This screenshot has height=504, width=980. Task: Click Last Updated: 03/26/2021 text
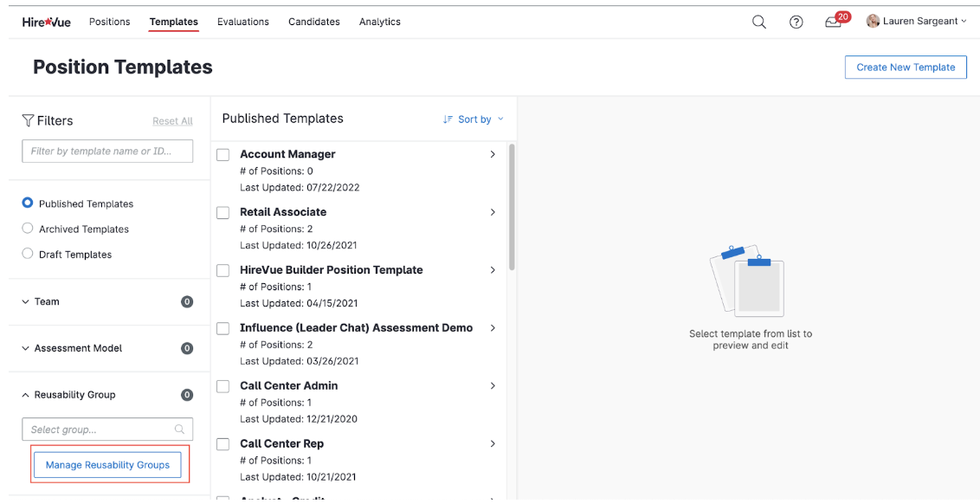coord(299,361)
